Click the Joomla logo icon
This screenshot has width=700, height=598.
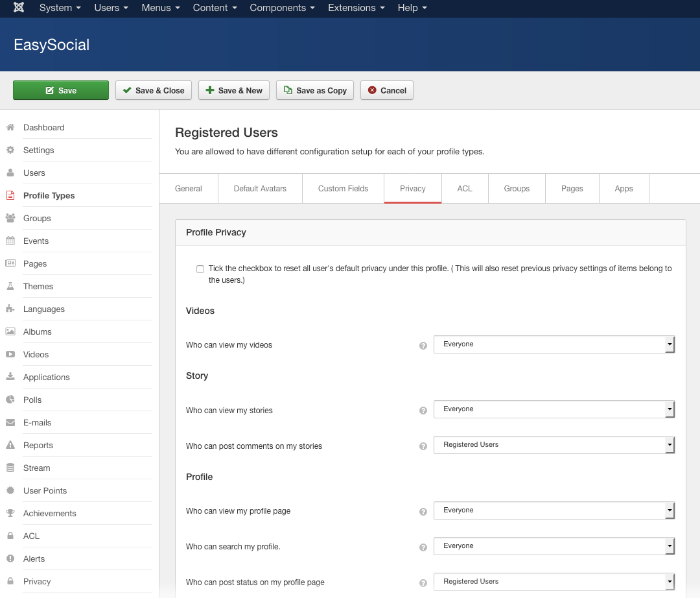click(18, 8)
